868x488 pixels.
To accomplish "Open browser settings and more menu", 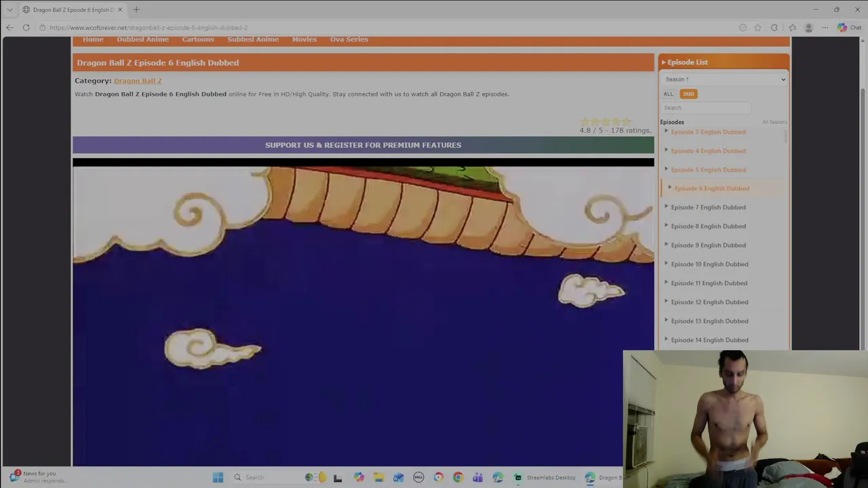I will coord(825,28).
